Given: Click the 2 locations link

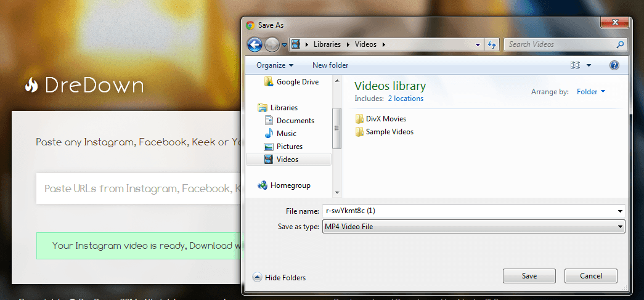Looking at the screenshot, I should [406, 99].
